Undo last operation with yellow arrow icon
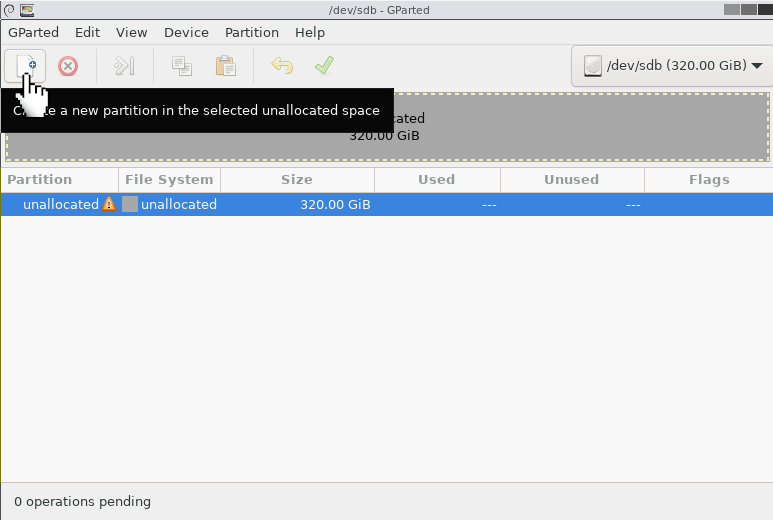 (x=282, y=66)
